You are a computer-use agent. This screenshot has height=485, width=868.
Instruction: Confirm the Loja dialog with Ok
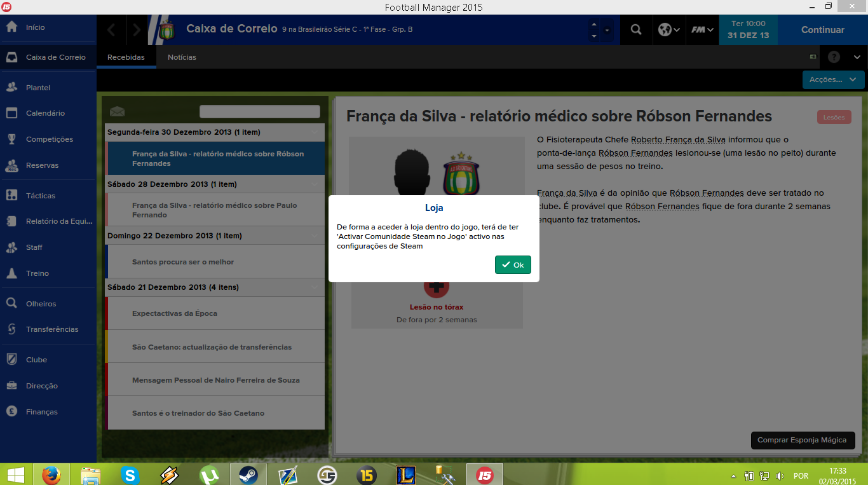point(513,264)
